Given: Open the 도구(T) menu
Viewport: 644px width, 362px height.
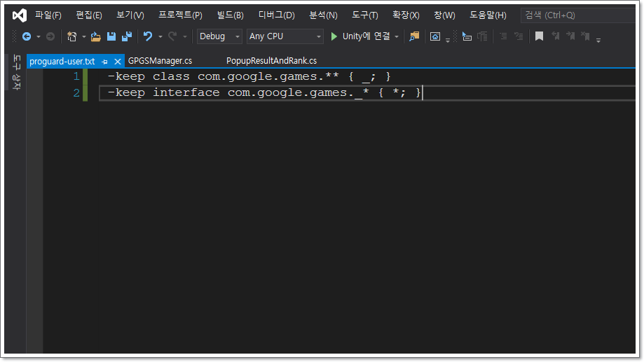Looking at the screenshot, I should point(364,15).
